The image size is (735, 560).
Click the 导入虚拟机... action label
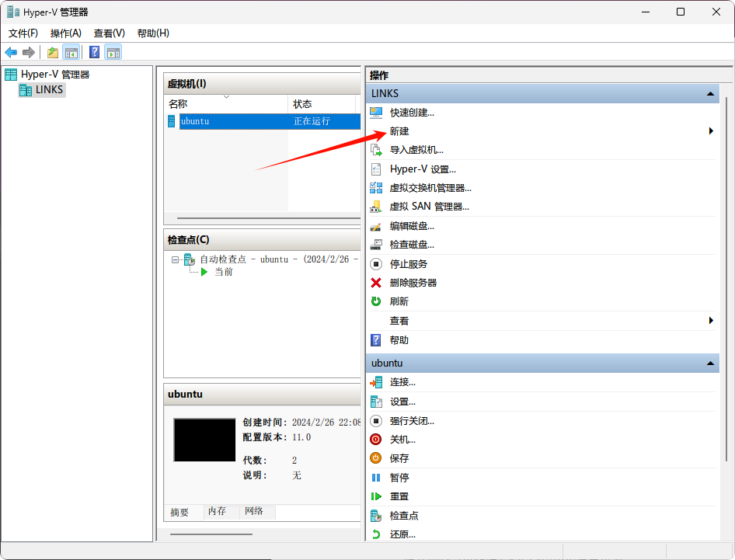(x=416, y=150)
